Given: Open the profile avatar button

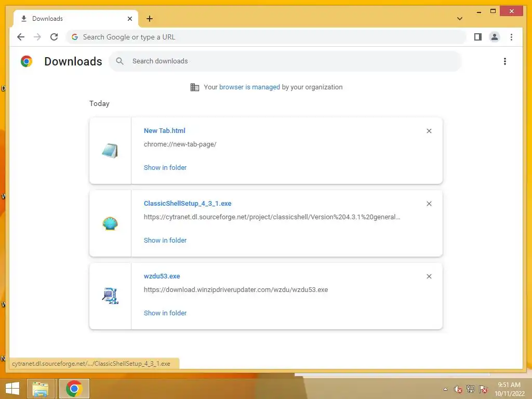Looking at the screenshot, I should pos(495,37).
